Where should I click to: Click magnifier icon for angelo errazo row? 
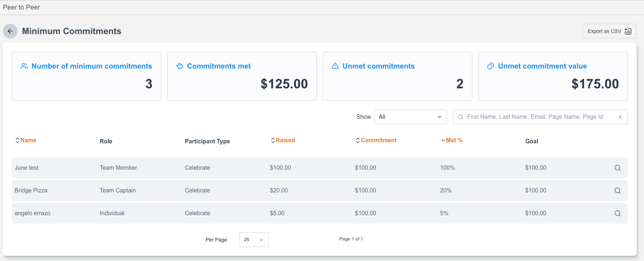pos(617,213)
